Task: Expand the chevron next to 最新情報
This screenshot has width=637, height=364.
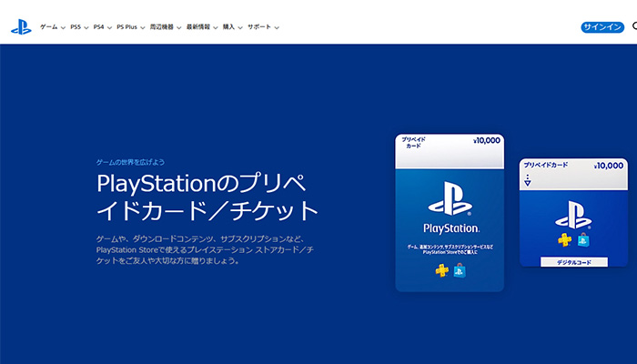Action: click(216, 27)
